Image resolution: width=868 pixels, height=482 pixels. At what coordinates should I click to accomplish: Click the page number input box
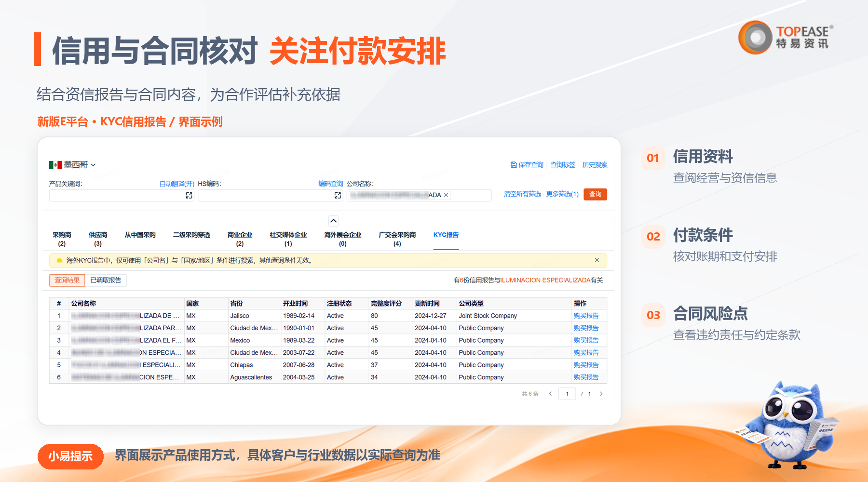pos(567,394)
